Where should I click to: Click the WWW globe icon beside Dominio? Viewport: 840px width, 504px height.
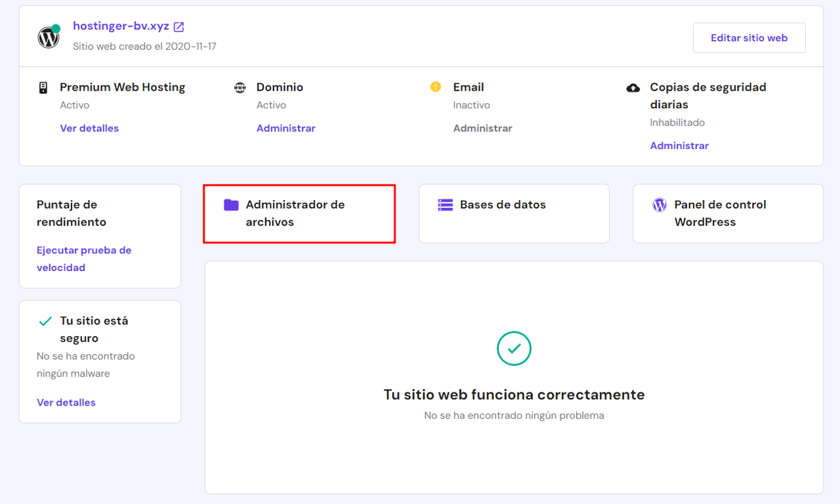coord(240,87)
